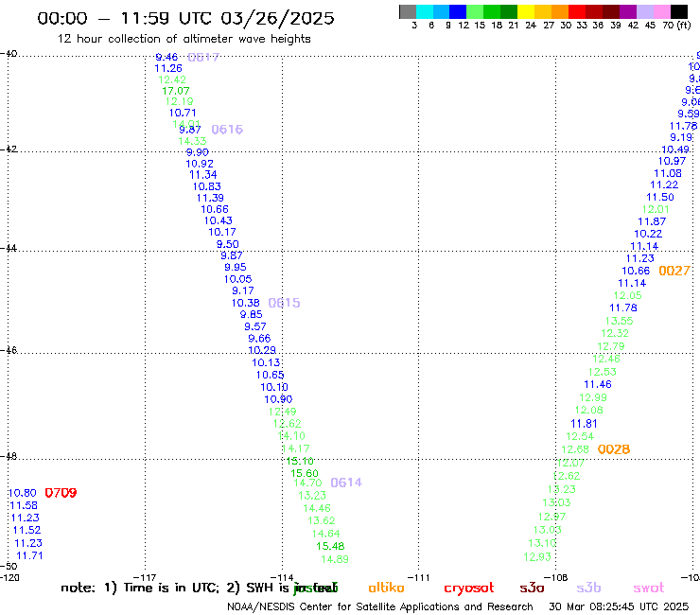The image size is (700, 615).
Task: Click the orange swatch above label 30
Action: pyautogui.click(x=560, y=11)
